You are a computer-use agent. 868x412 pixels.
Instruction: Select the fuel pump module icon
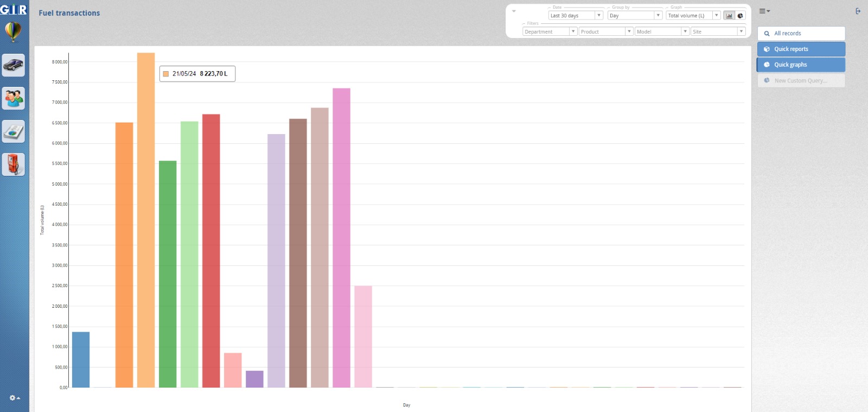tap(14, 164)
